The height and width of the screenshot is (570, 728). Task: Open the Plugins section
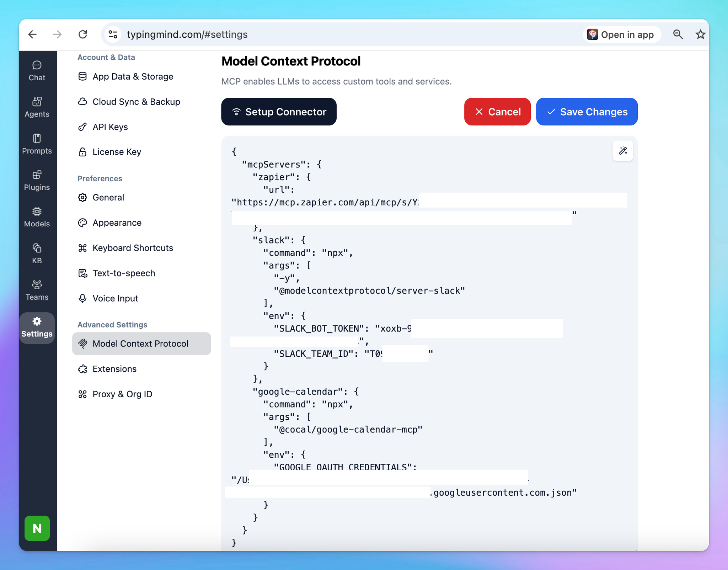pos(37,181)
